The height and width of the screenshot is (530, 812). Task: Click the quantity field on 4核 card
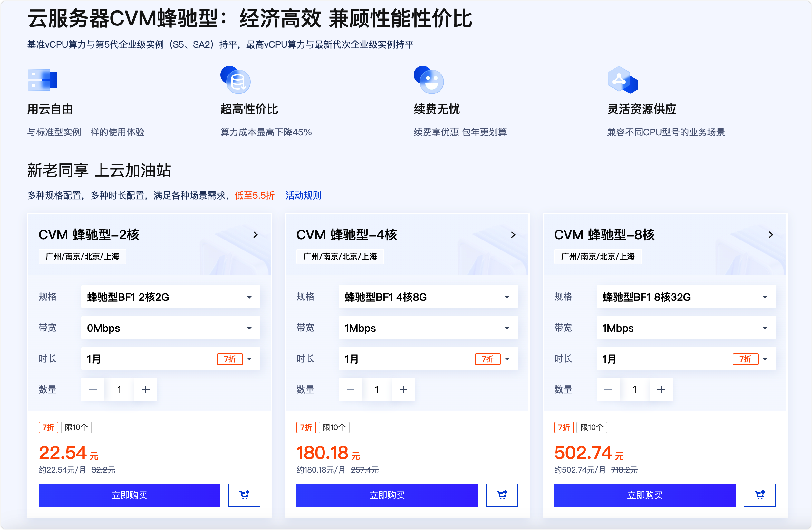coord(377,389)
